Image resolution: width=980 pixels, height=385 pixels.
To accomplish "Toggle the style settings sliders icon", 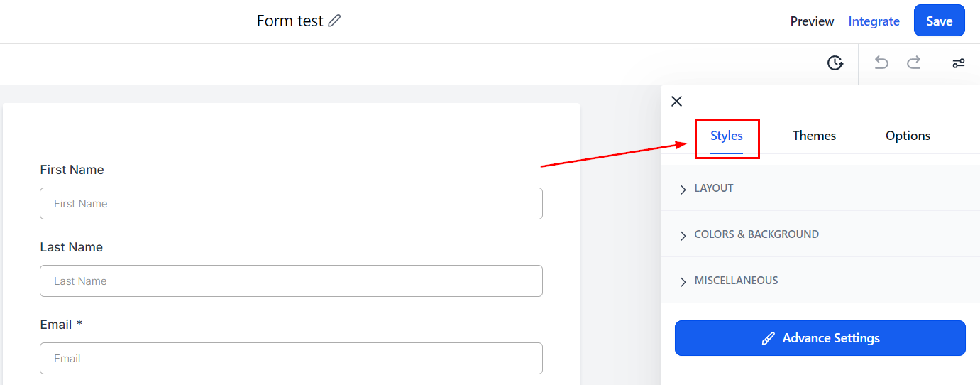I will [959, 63].
